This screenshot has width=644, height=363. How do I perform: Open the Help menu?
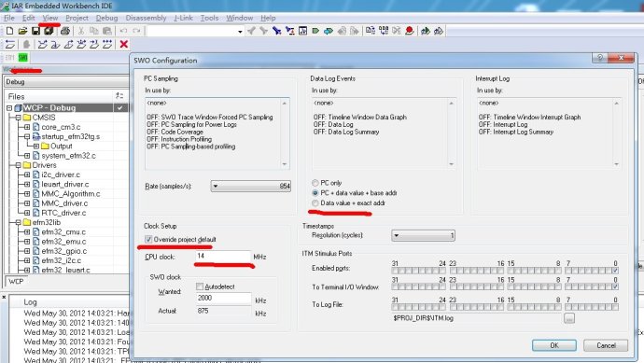click(x=268, y=18)
